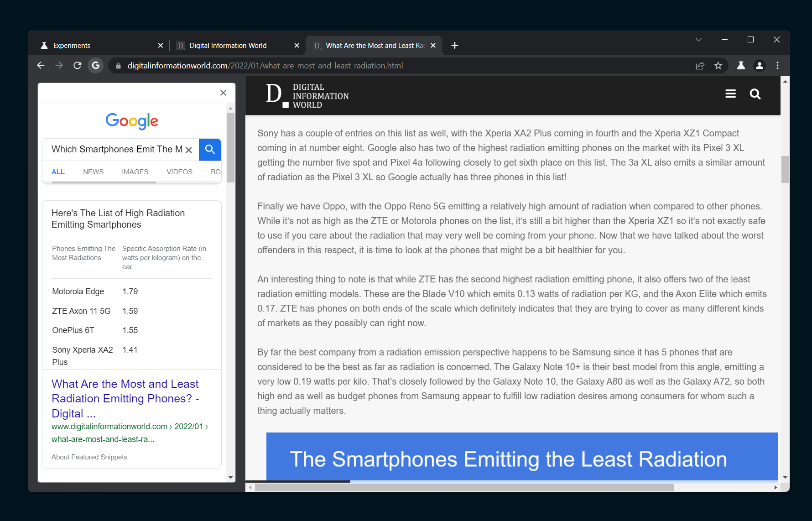812x521 pixels.
Task: Switch to Digital Information World tab
Action: 237,46
